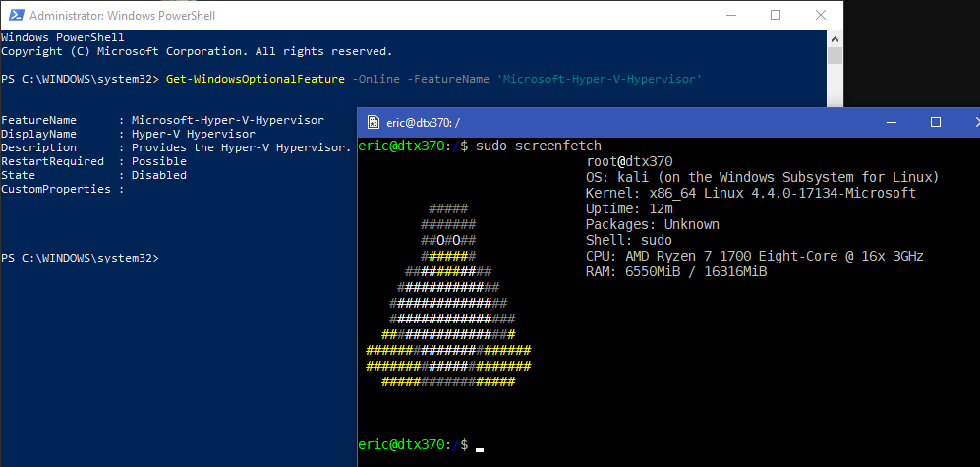Click the 'DisplayName' property row label
Viewport: 980px width, 467px height.
click(x=38, y=134)
